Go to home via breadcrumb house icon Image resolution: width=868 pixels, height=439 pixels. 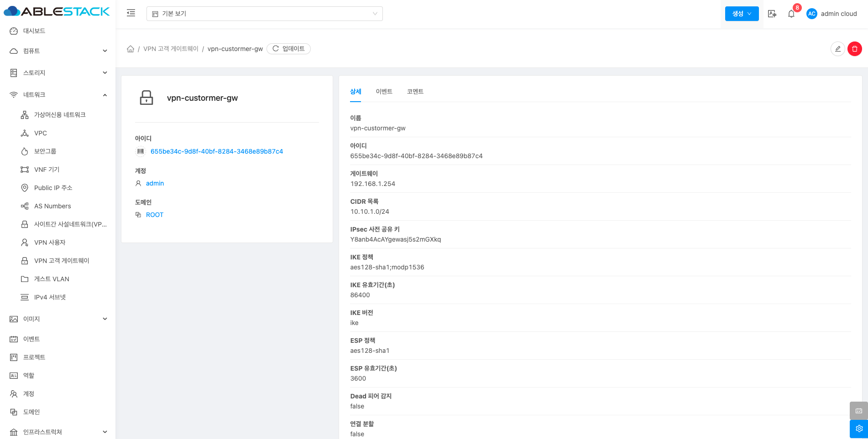(131, 49)
